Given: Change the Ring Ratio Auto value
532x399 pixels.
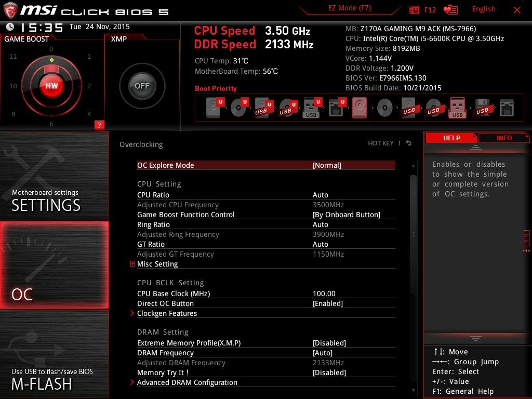Looking at the screenshot, I should [320, 224].
